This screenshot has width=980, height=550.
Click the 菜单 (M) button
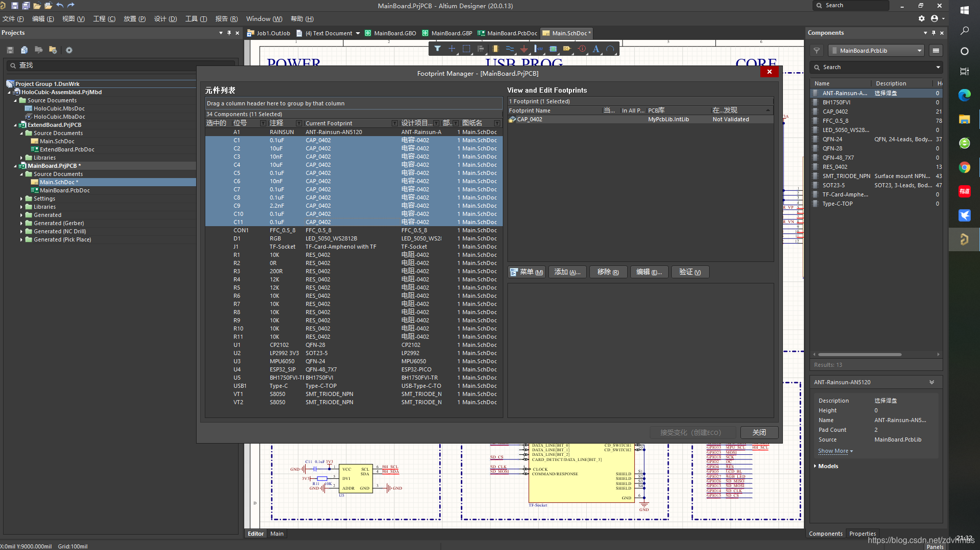(x=526, y=272)
